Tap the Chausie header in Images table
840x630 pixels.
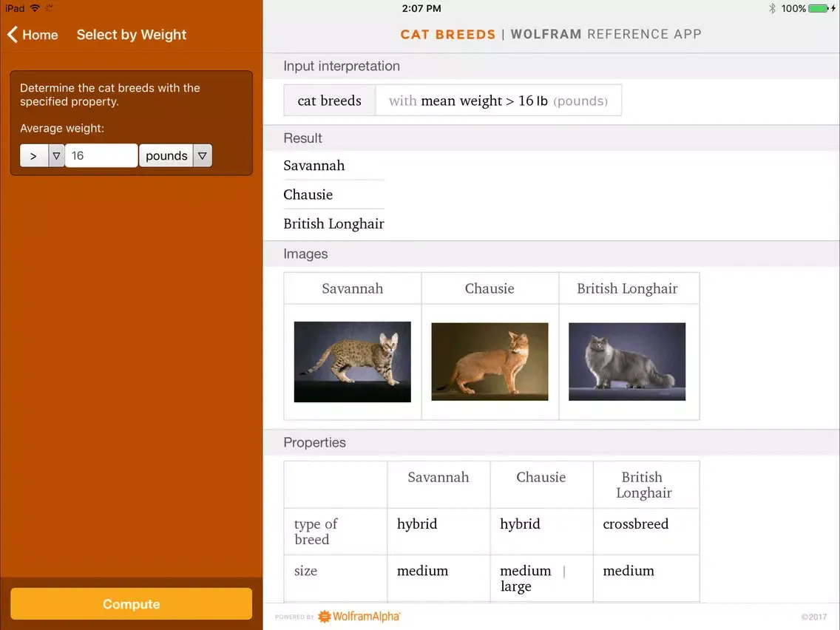[x=490, y=288]
